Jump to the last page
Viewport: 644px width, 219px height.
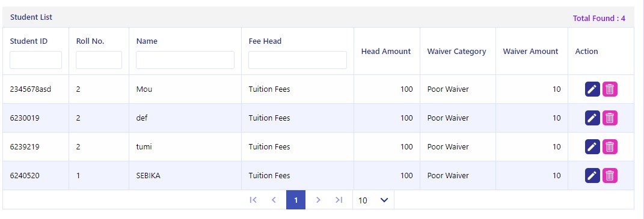pyautogui.click(x=339, y=200)
